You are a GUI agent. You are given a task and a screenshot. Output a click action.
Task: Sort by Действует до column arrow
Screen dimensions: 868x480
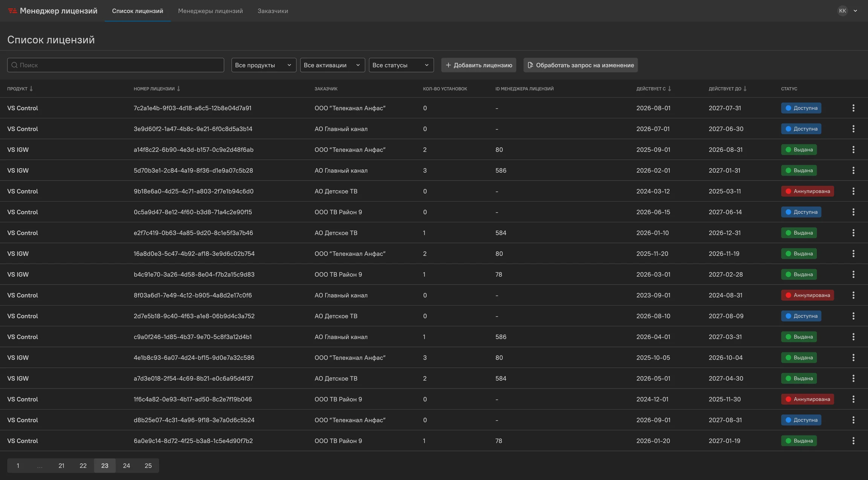pyautogui.click(x=745, y=89)
